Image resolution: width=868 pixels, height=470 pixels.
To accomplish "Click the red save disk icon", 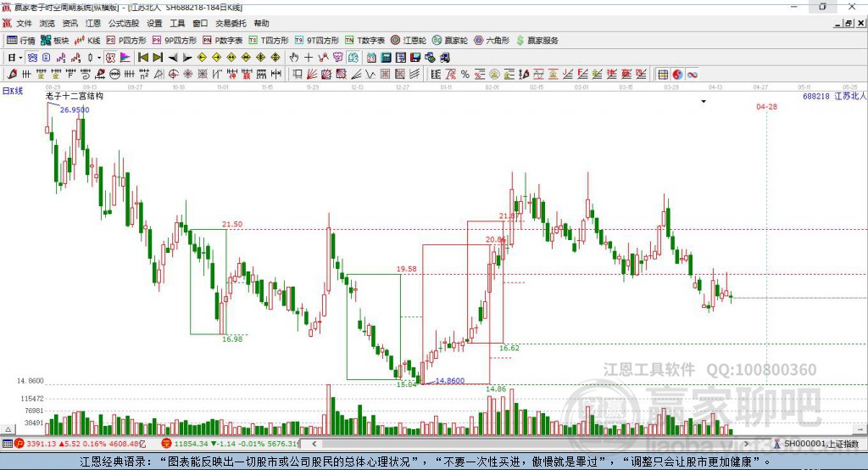I will [415, 58].
